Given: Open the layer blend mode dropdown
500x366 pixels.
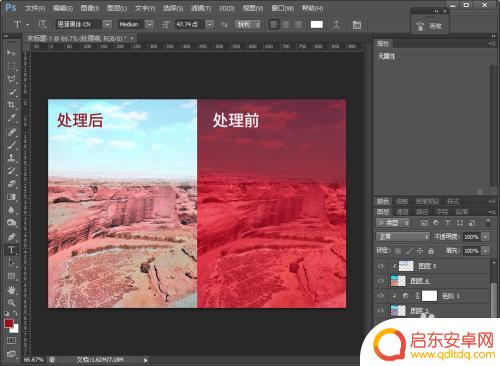Looking at the screenshot, I should (403, 237).
